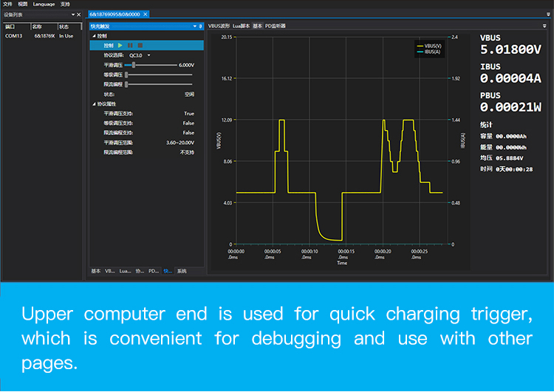This screenshot has width=554, height=392.
Task: Click the 6.000V smooth voltage slider handle
Action: click(134, 65)
